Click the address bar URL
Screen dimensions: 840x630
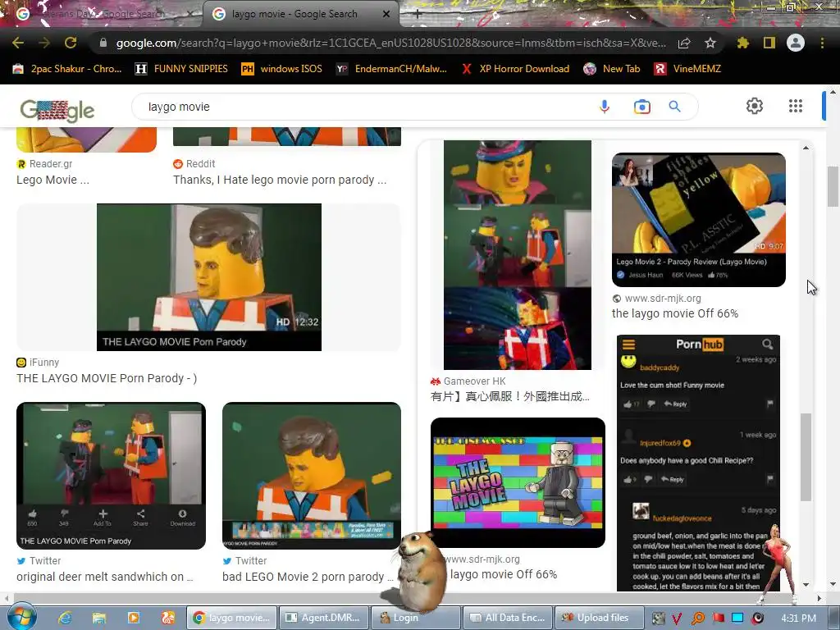tap(390, 43)
